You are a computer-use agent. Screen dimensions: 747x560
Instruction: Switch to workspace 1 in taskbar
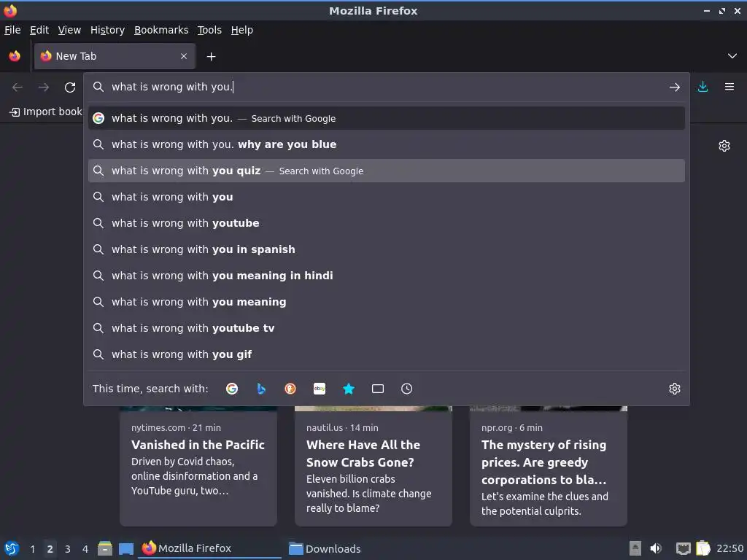coord(32,549)
